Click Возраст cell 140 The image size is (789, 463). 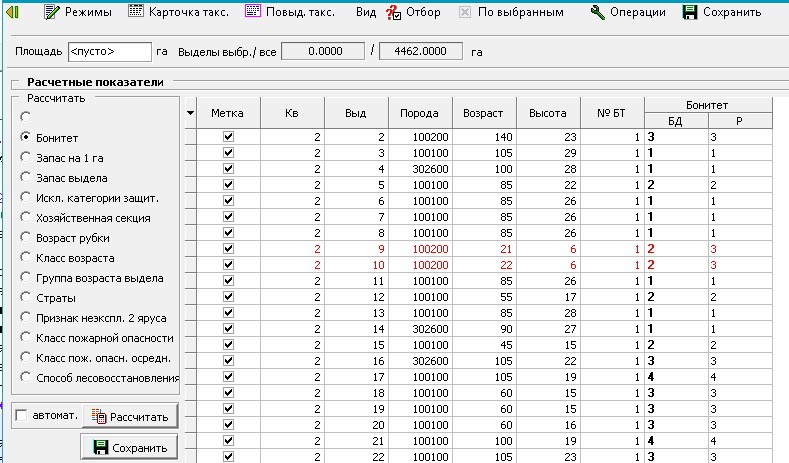(x=484, y=137)
